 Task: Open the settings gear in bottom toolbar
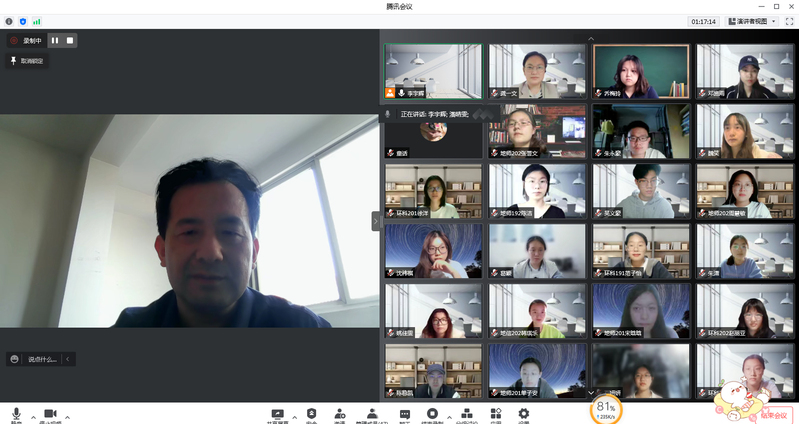[x=523, y=414]
